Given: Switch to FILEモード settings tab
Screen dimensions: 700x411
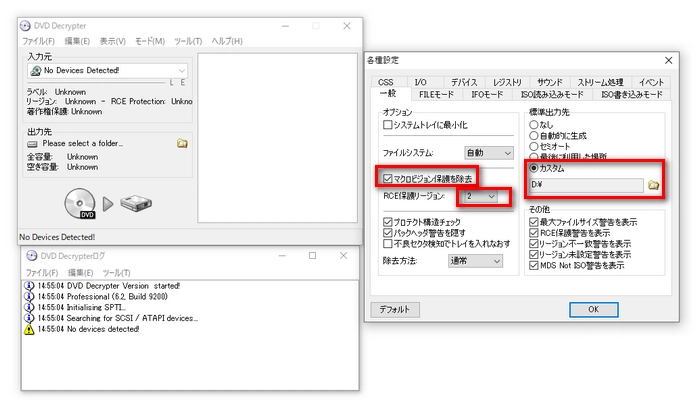Looking at the screenshot, I should (436, 95).
